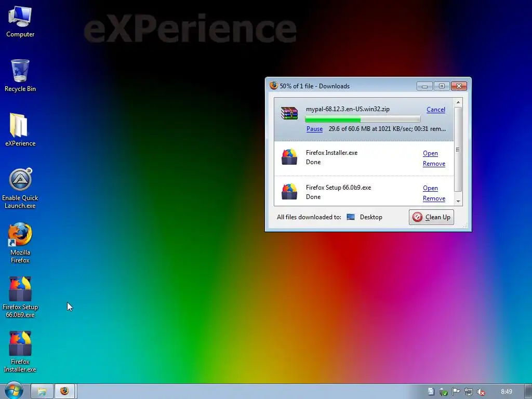
Task: Minimize the Downloads window
Action: (x=424, y=86)
